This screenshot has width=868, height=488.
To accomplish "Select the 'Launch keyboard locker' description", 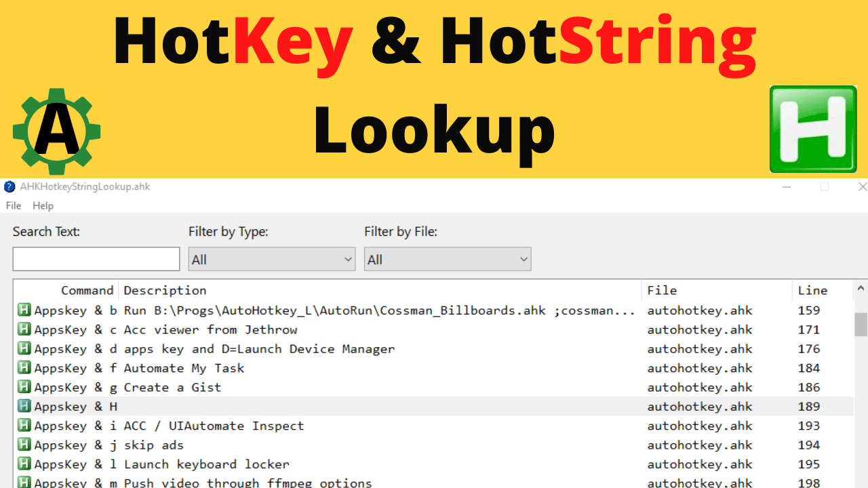I will pos(206,464).
